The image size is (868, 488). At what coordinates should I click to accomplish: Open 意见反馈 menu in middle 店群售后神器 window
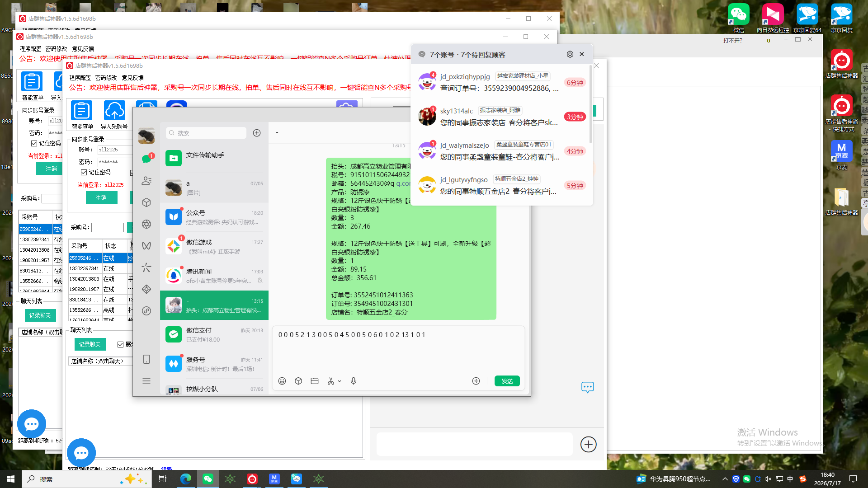(x=83, y=49)
